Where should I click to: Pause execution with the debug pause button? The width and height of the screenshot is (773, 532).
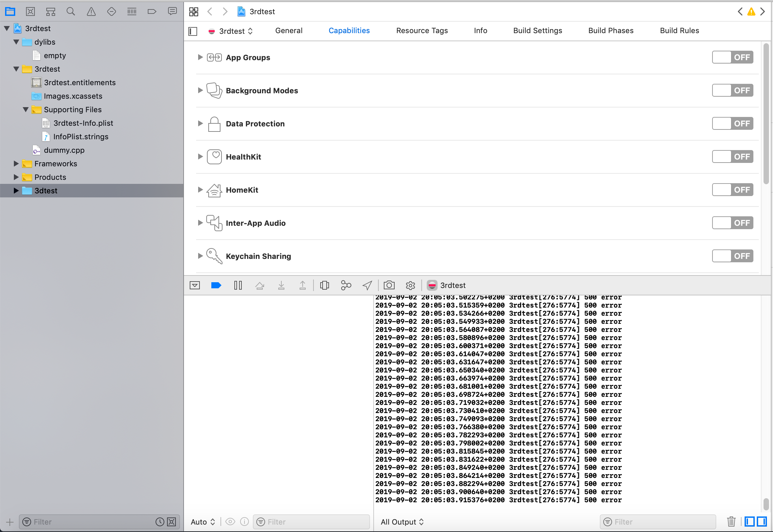tap(238, 285)
